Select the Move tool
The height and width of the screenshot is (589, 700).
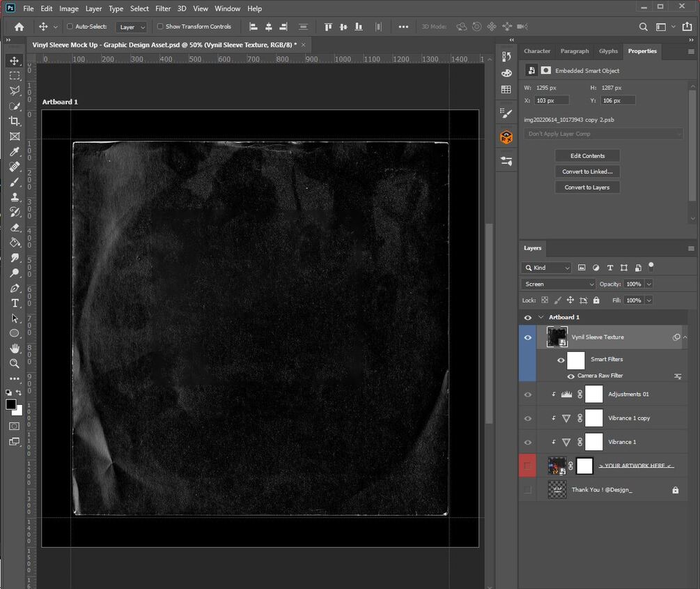pos(15,61)
